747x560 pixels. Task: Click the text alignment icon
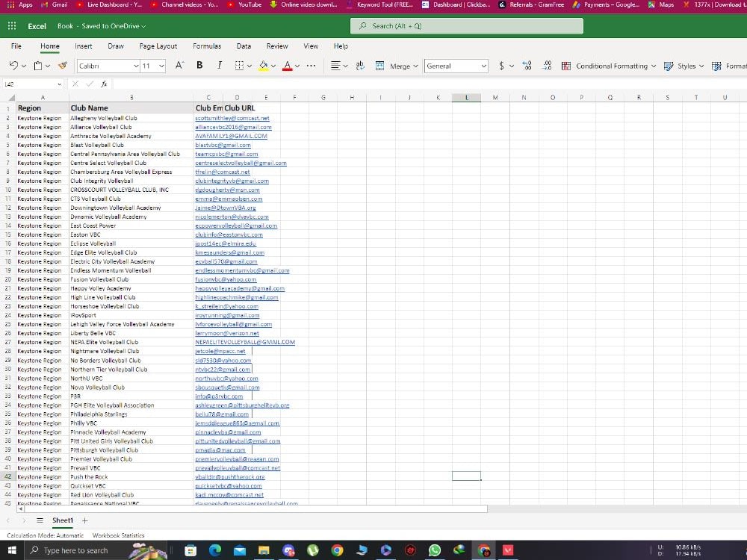click(x=336, y=66)
